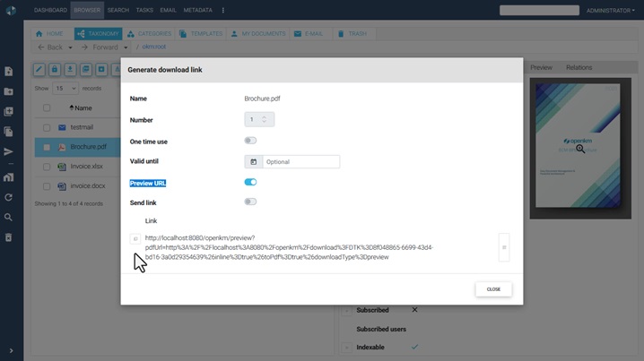Click the create folder sidebar icon

pyautogui.click(x=9, y=91)
